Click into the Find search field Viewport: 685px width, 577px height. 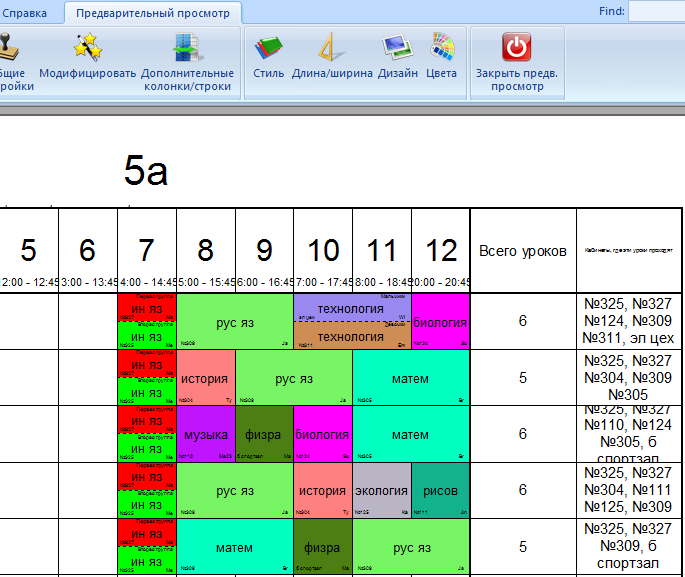coord(656,12)
